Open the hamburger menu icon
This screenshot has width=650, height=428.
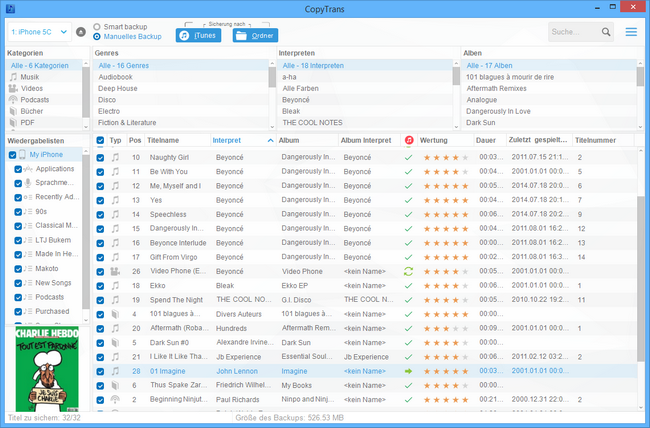(x=631, y=32)
